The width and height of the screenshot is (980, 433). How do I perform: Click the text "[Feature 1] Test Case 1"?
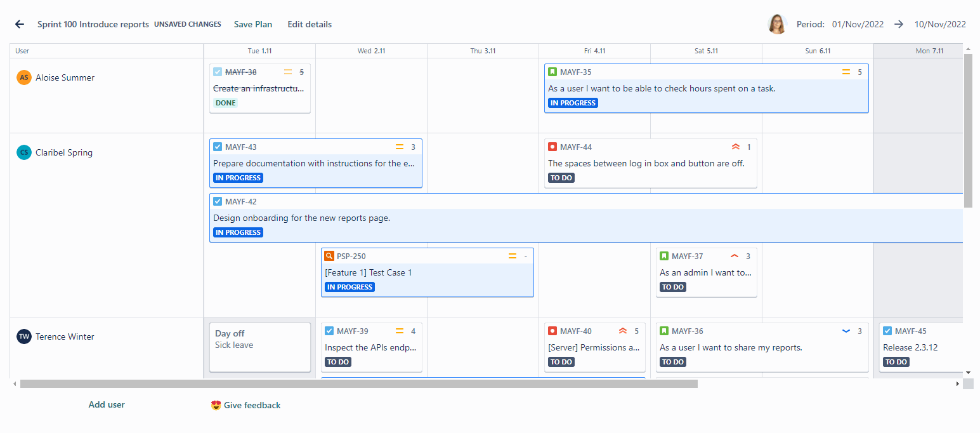369,272
